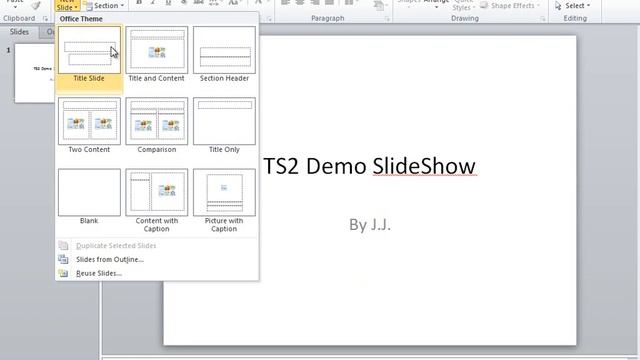Click the Format Painter icon
Image resolution: width=640 pixels, height=360 pixels.
click(36, 5)
